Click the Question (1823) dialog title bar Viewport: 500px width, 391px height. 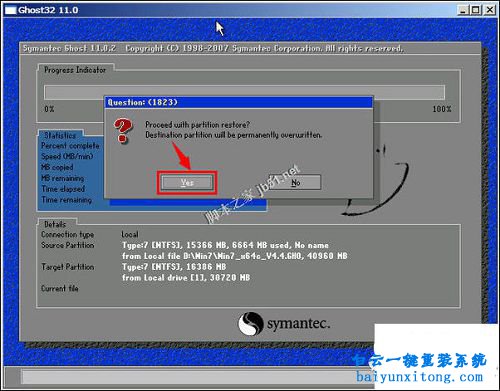point(239,102)
